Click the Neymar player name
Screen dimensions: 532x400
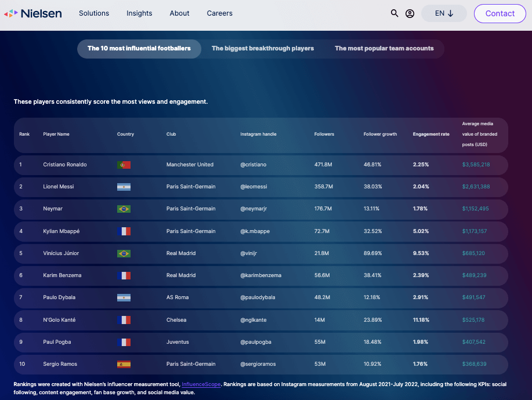(x=53, y=209)
